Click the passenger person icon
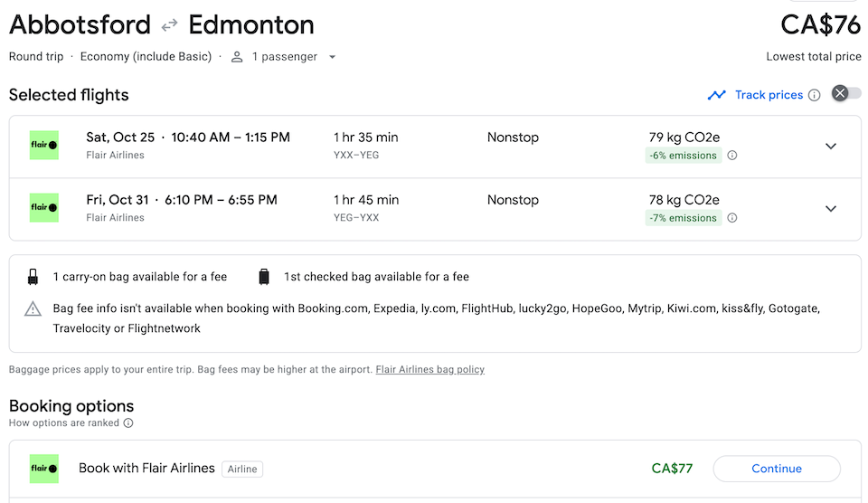Screen dimensions: 868x503 (x=237, y=57)
